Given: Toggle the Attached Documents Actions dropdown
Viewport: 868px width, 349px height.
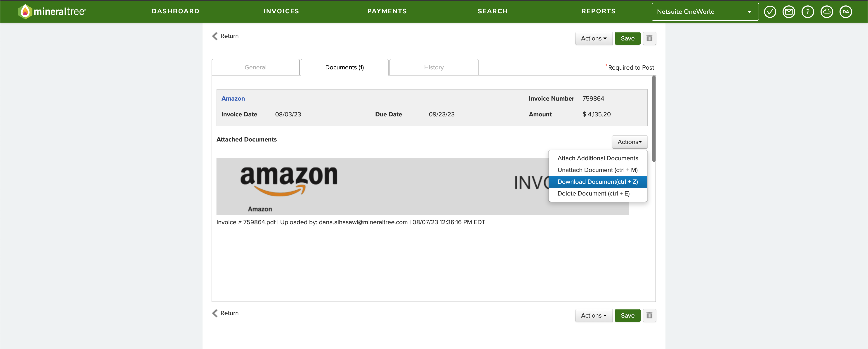Looking at the screenshot, I should [630, 142].
